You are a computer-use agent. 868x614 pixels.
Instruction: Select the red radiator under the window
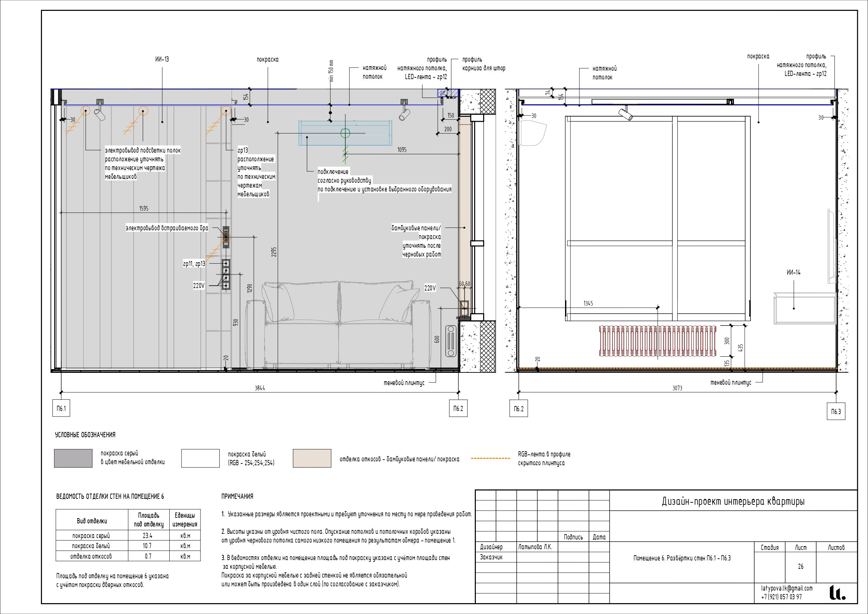(x=658, y=341)
